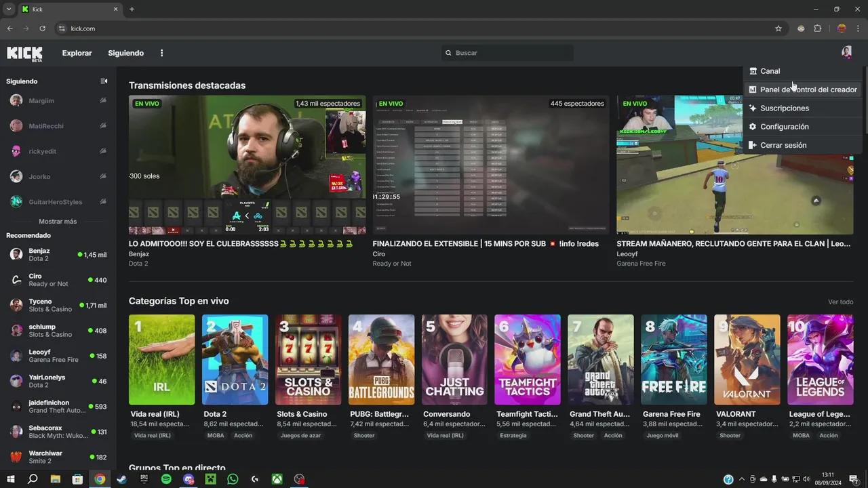Open the KICK logo home icon
The height and width of the screenshot is (488, 868).
click(24, 53)
